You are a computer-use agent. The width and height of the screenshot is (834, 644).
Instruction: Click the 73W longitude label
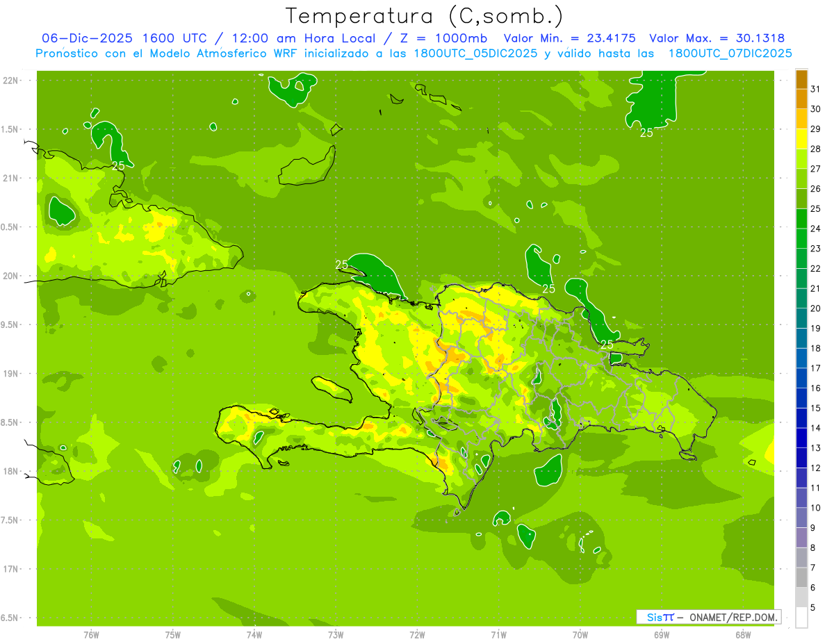[336, 634]
